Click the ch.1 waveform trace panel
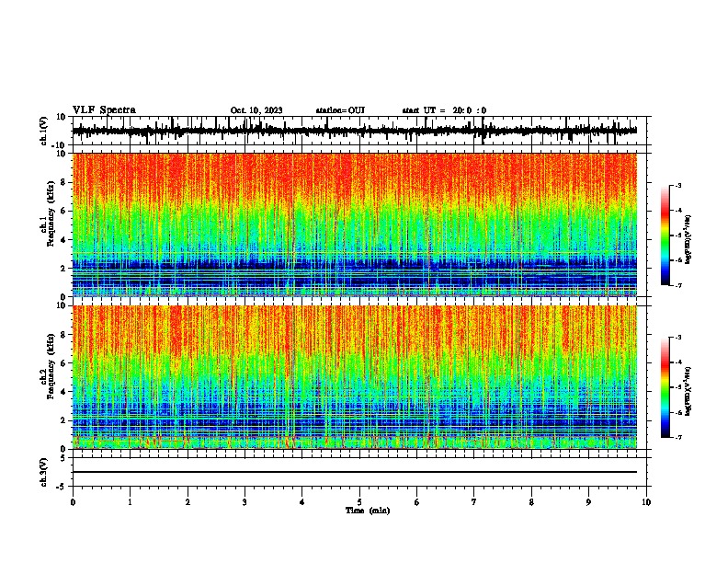Image resolution: width=728 pixels, height=563 pixels. pyautogui.click(x=359, y=131)
